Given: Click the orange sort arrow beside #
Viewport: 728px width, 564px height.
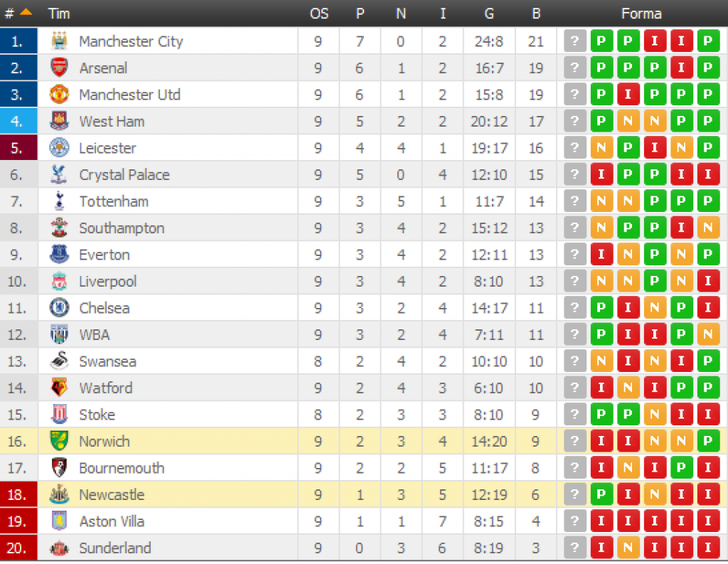Looking at the screenshot, I should point(26,12).
